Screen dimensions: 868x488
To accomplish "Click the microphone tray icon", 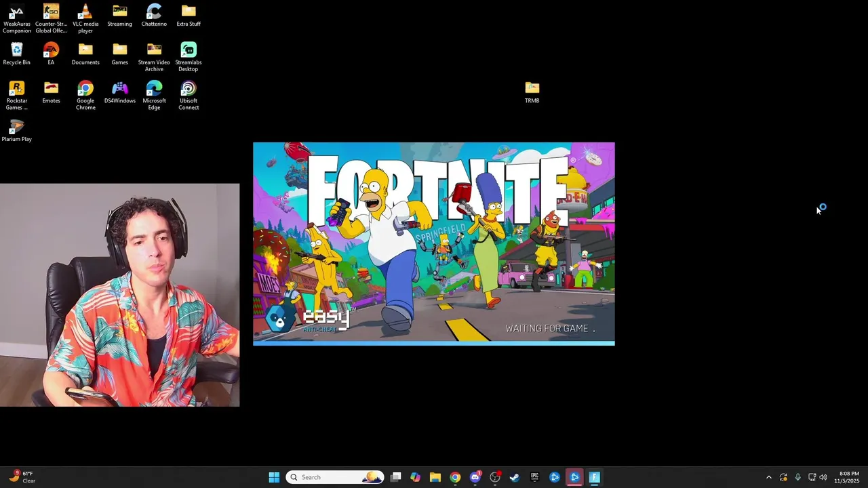I will (797, 477).
